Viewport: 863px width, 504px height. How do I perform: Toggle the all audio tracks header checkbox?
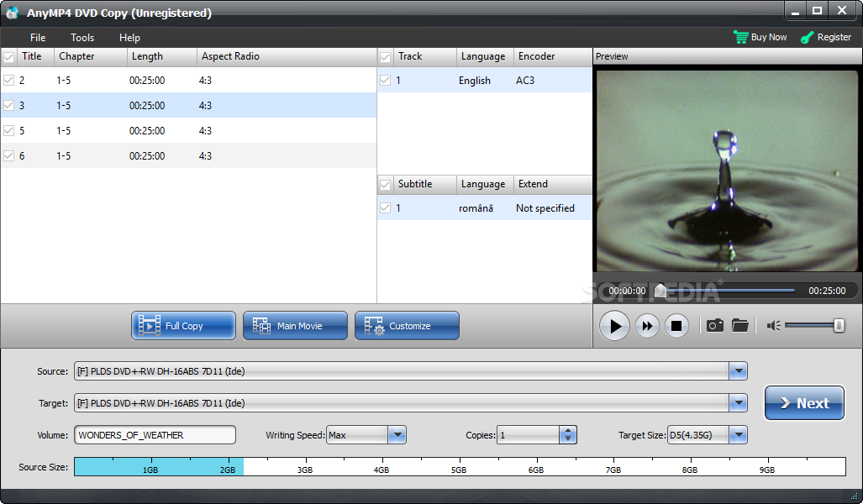click(385, 56)
